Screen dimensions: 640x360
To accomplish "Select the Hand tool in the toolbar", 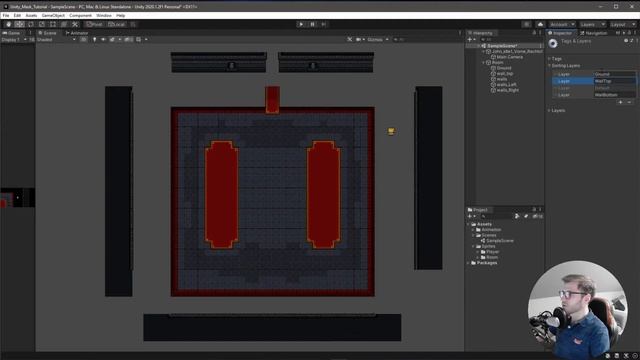I will tap(9, 24).
